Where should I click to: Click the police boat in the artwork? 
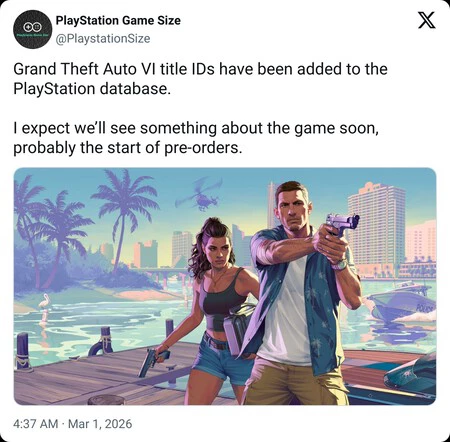[x=402, y=303]
